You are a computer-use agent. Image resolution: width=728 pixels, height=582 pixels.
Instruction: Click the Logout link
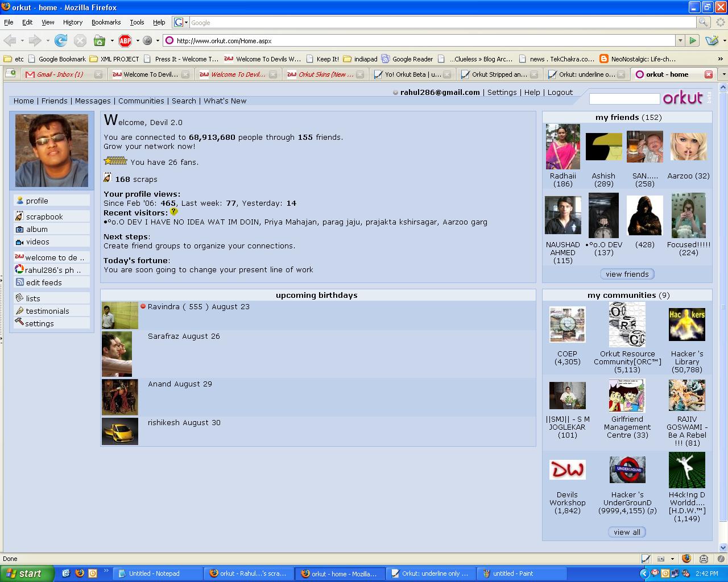(x=560, y=92)
